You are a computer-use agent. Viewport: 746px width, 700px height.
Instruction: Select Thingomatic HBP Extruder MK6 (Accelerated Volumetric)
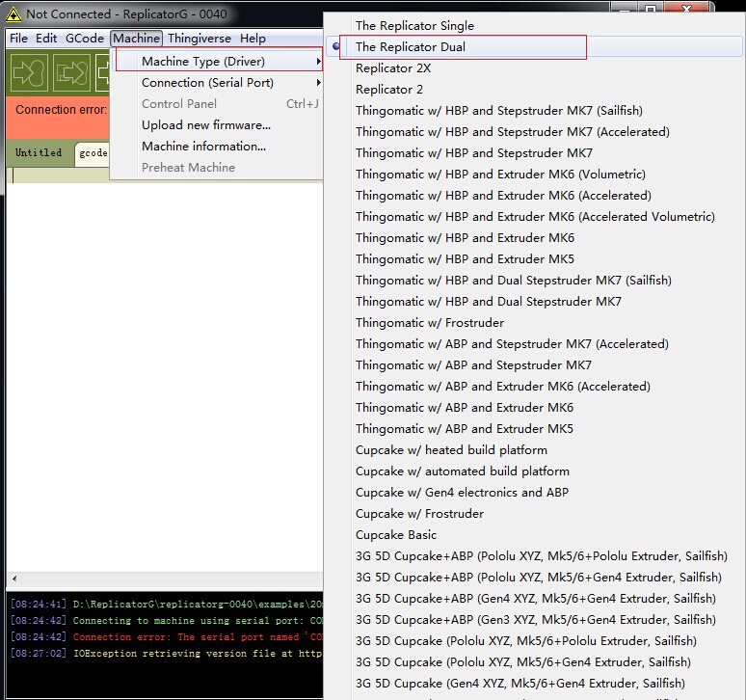534,217
